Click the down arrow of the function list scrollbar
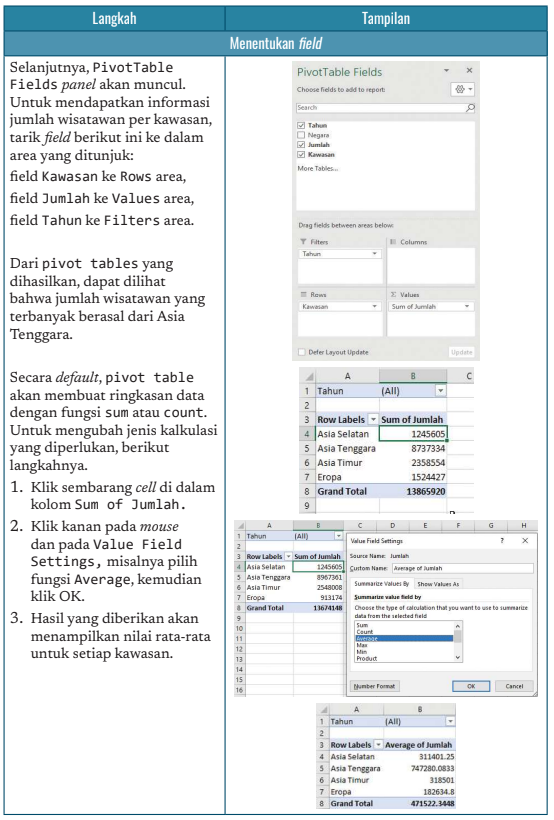The width and height of the screenshot is (554, 820). pyautogui.click(x=458, y=658)
